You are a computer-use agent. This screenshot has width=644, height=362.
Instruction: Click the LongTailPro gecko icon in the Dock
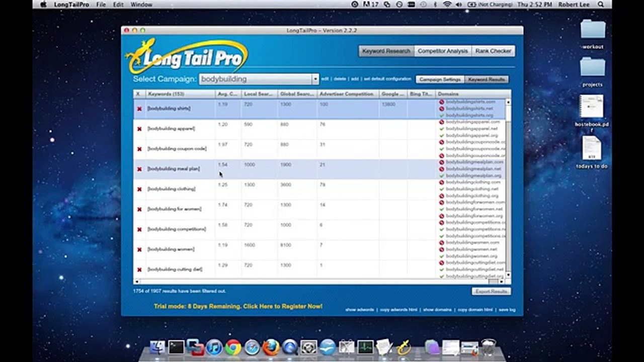tap(404, 347)
